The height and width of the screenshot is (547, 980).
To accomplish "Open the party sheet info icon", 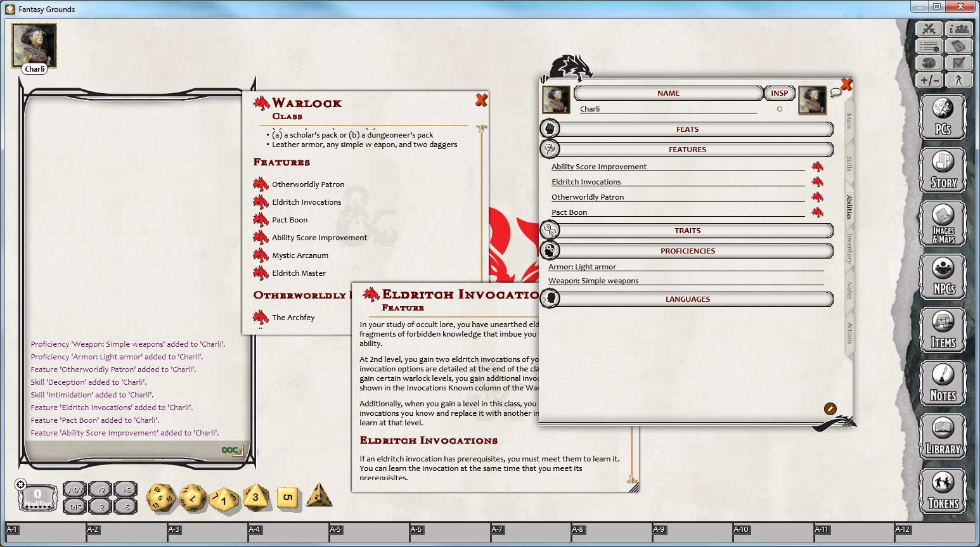I will [959, 29].
